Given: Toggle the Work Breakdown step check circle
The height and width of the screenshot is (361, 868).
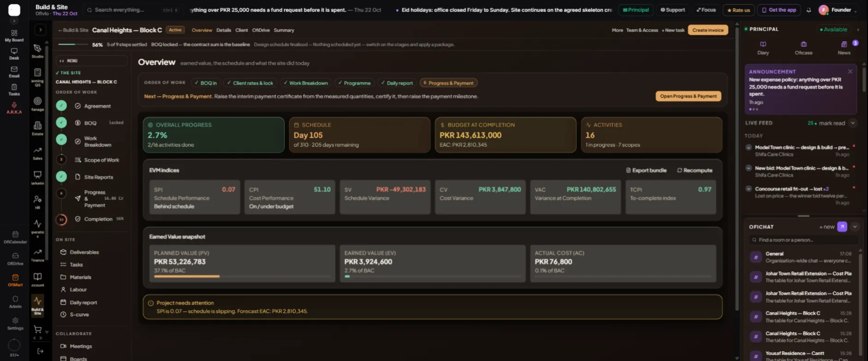Looking at the screenshot, I should [x=61, y=140].
